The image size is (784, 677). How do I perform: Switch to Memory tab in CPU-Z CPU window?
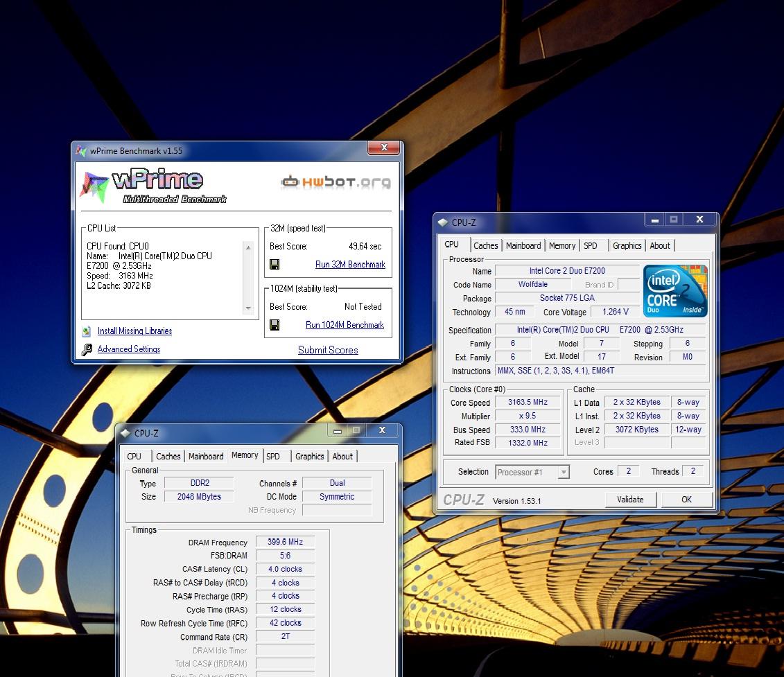click(x=562, y=245)
